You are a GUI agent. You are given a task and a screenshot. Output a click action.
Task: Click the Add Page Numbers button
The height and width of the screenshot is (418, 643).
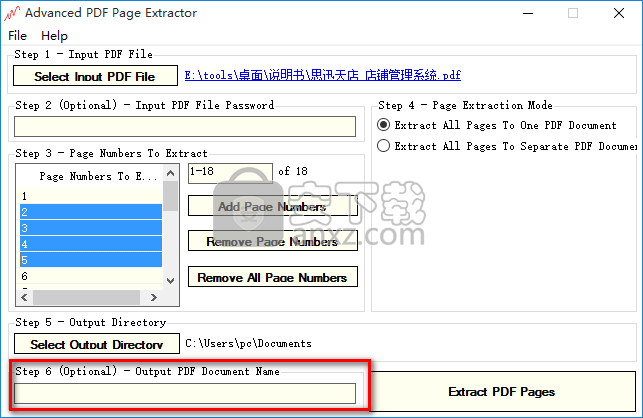pyautogui.click(x=272, y=206)
